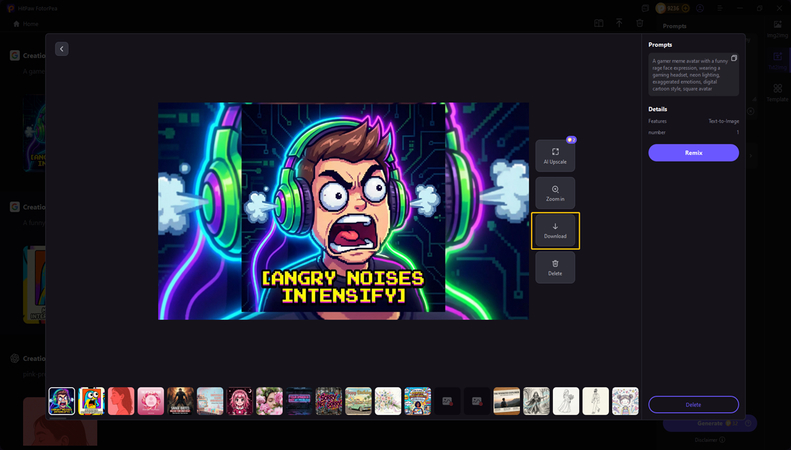The width and height of the screenshot is (791, 450).
Task: Select the last thumbnail in the strip
Action: [x=625, y=401]
